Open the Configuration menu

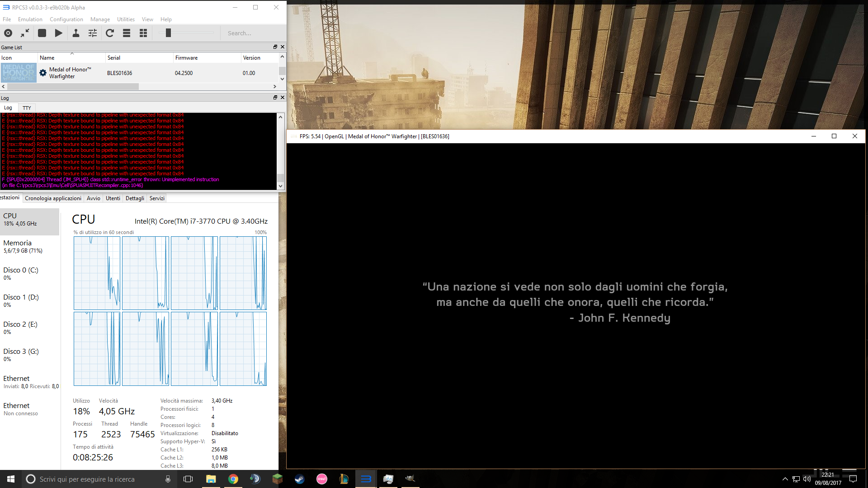coord(66,19)
